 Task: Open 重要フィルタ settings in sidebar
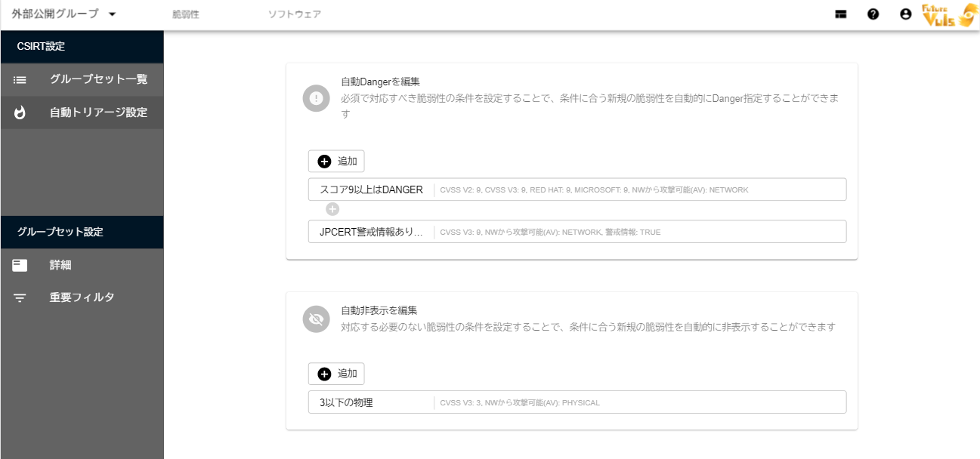click(x=82, y=297)
